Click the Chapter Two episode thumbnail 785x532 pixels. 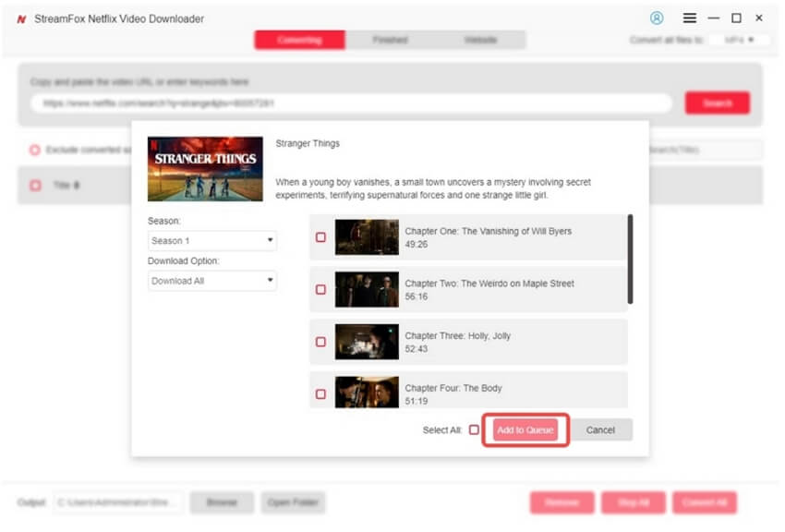coord(367,289)
